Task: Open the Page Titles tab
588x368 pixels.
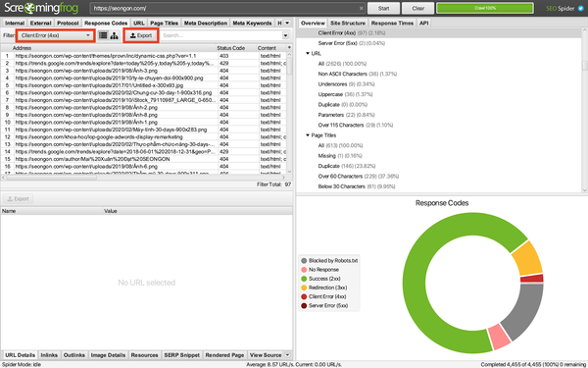Action: pyautogui.click(x=164, y=23)
